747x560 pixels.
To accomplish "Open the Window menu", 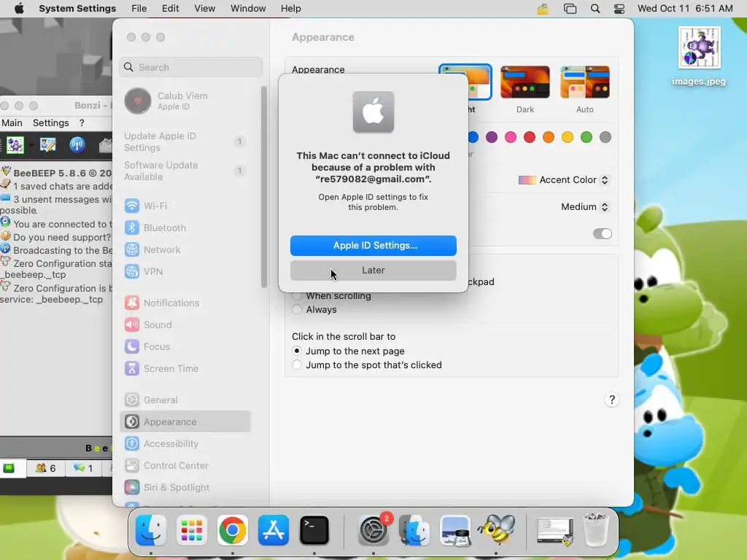I will click(x=248, y=9).
